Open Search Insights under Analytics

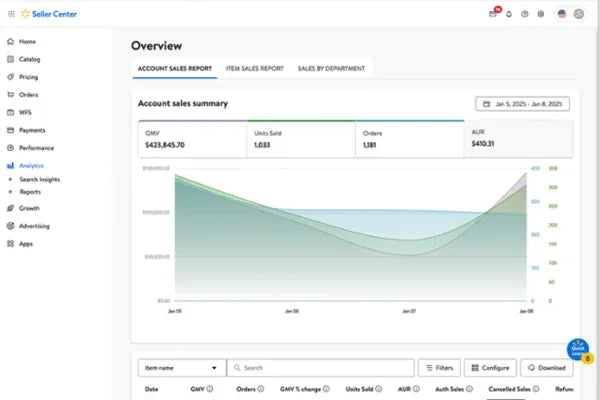pyautogui.click(x=40, y=180)
